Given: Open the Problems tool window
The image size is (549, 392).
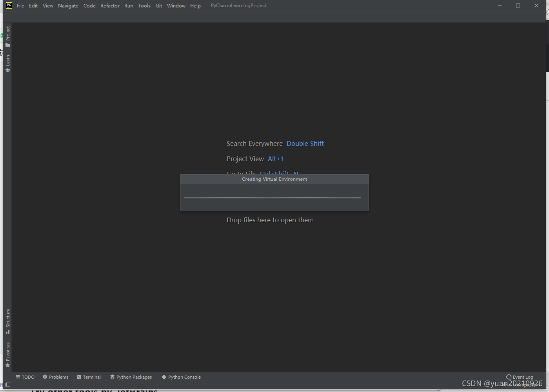Looking at the screenshot, I should (55, 377).
